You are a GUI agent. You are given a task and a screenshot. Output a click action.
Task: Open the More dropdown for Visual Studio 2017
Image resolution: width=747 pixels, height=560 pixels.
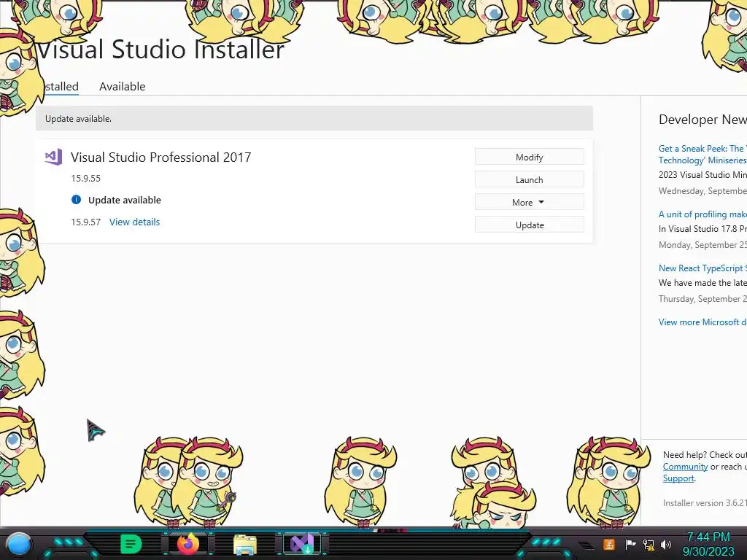pos(530,203)
